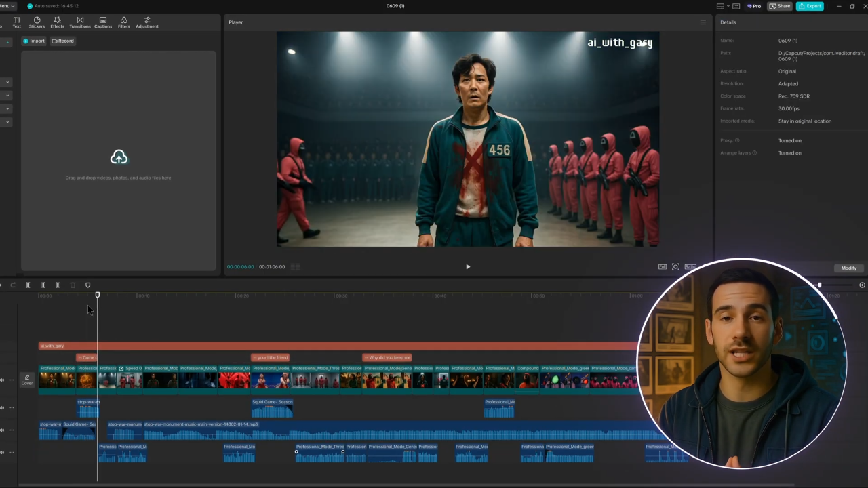Image resolution: width=868 pixels, height=488 pixels.
Task: Open the Transitions tab
Action: pos(80,22)
